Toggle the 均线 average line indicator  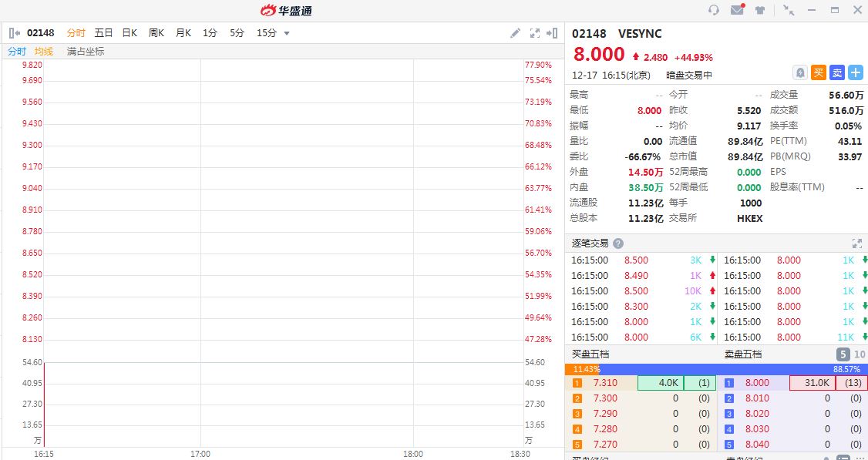click(44, 52)
